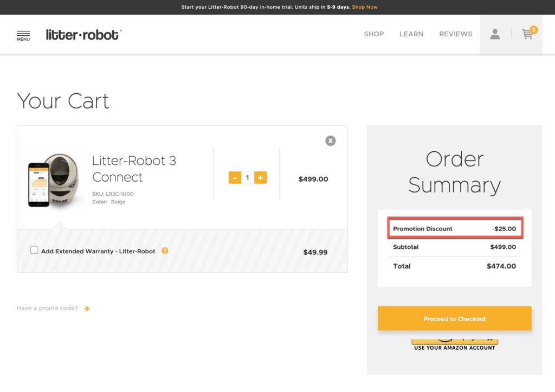
Task: Click the account profile icon
Action: 495,34
